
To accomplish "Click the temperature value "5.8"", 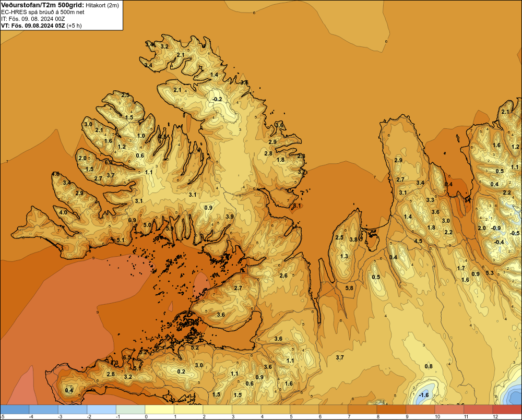I will pos(349,288).
